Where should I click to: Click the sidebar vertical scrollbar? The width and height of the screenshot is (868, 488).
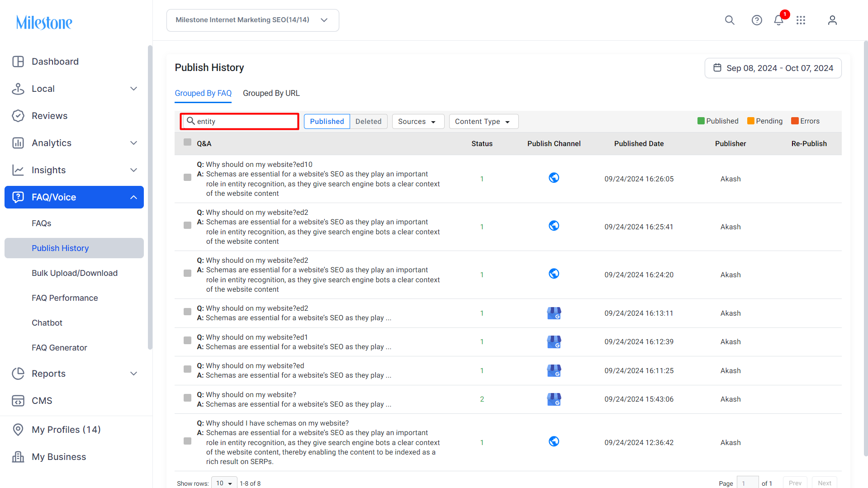[x=150, y=197]
